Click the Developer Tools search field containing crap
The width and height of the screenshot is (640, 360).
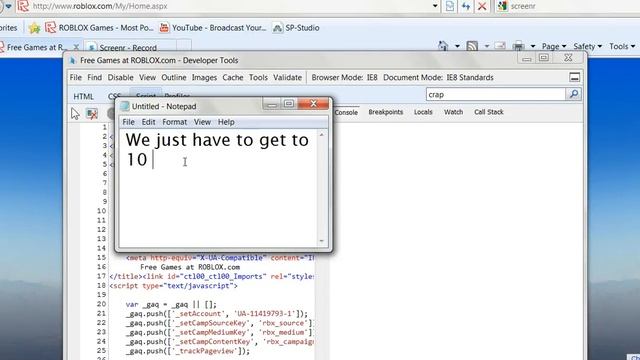point(496,94)
